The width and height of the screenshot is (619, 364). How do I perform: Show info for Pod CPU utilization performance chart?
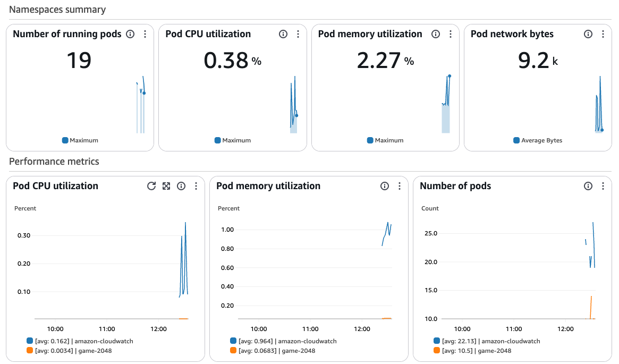(181, 186)
